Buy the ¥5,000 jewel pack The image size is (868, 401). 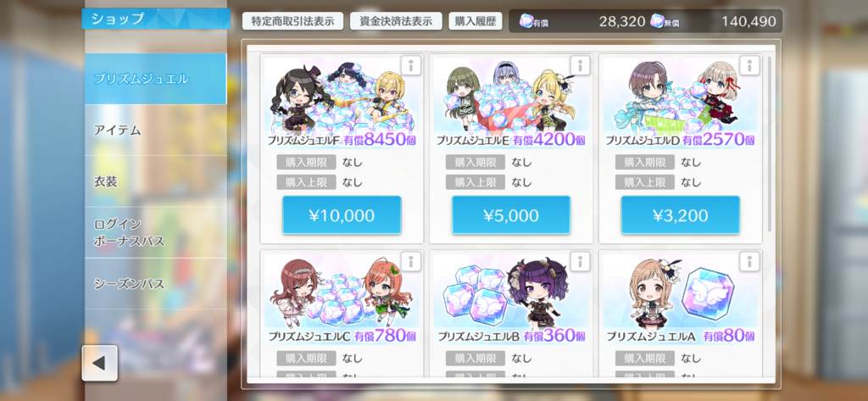pyautogui.click(x=511, y=215)
